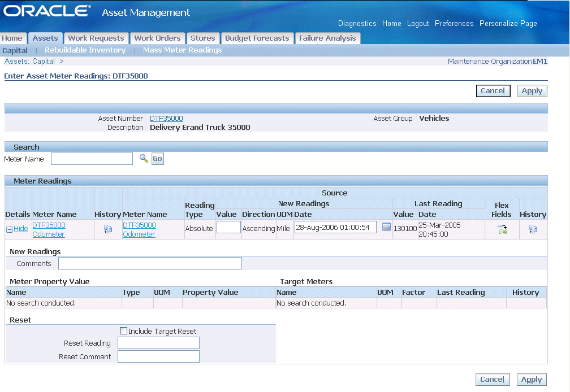This screenshot has width=570, height=392.
Task: Click the last reading date 25-Mar-2005
Action: [x=439, y=229]
